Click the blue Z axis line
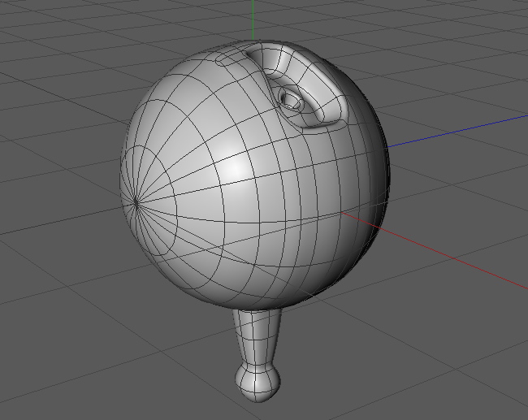This screenshot has width=528, height=420. click(x=457, y=132)
